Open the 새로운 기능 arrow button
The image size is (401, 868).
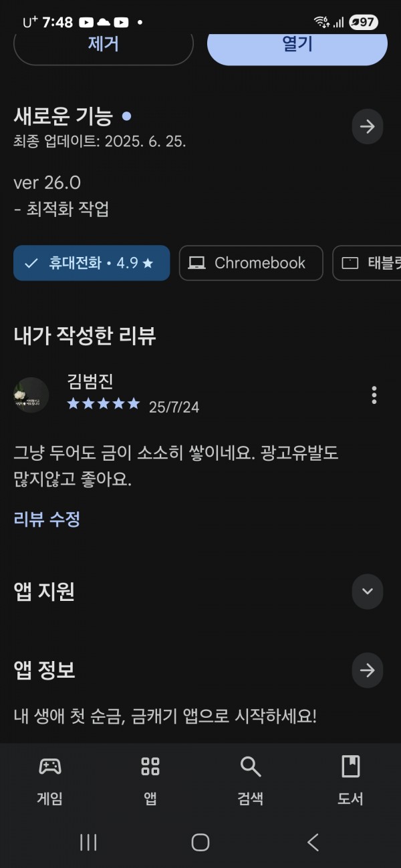pos(368,127)
